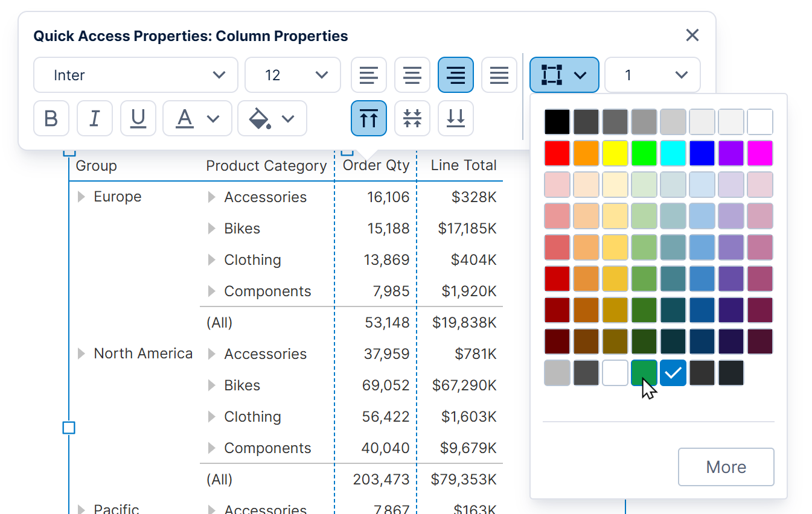
Task: Open the Inter font family dropdown
Action: (135, 75)
